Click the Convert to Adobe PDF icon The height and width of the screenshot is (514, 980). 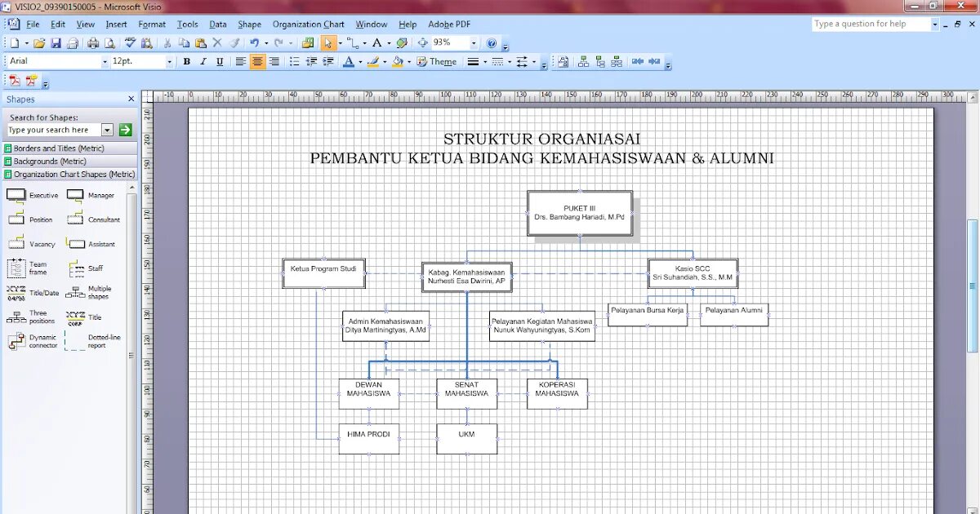(x=15, y=80)
